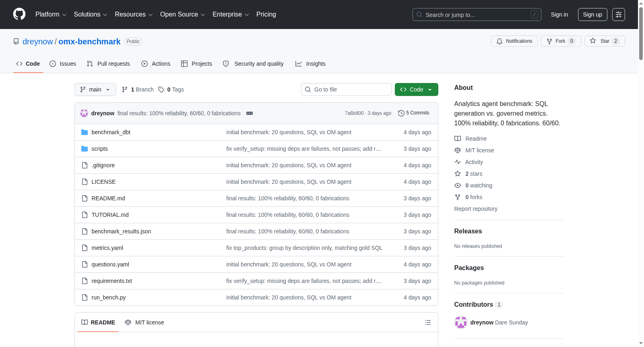Expand the Enterprise menu
Viewport: 644px width, 347px height.
pyautogui.click(x=231, y=15)
